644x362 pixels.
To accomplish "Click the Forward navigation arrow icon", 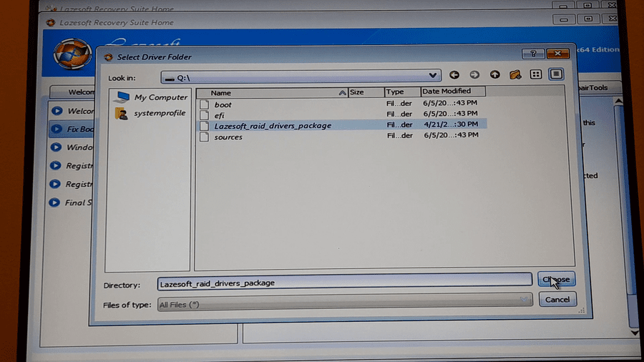I will [x=474, y=74].
